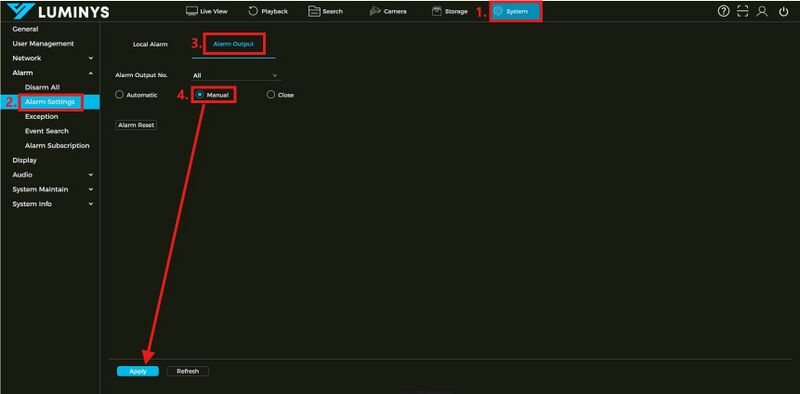This screenshot has width=800, height=394.
Task: Expand the System Info section
Action: [91, 204]
